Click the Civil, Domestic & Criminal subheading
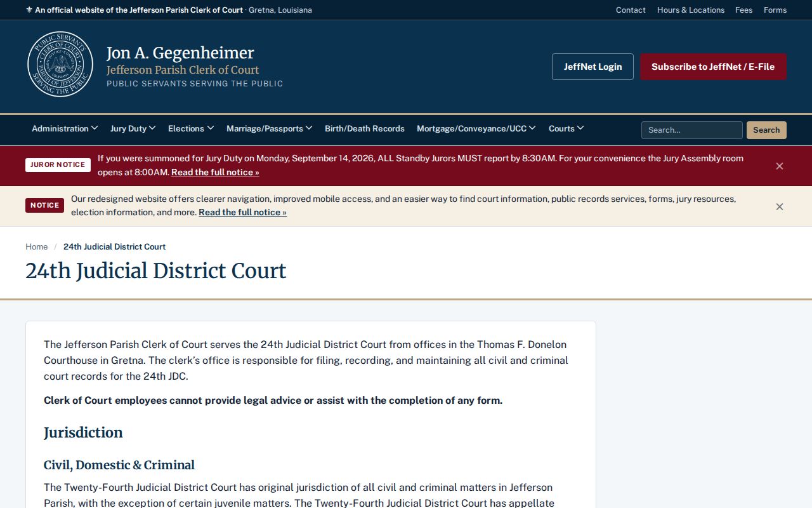 (x=119, y=465)
